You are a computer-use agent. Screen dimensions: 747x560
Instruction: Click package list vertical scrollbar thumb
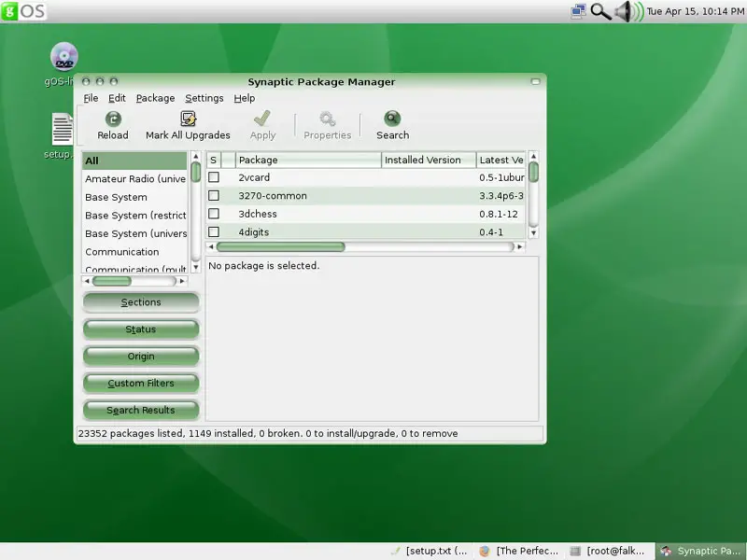pyautogui.click(x=533, y=172)
